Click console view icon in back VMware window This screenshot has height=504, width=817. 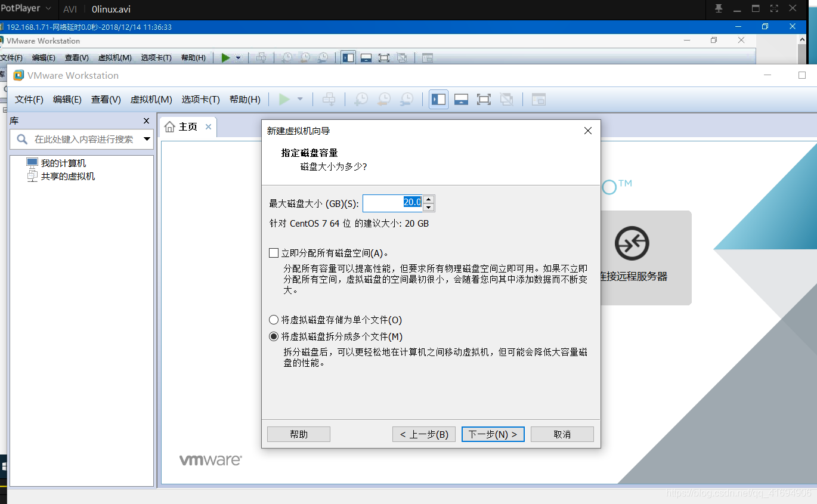point(428,58)
